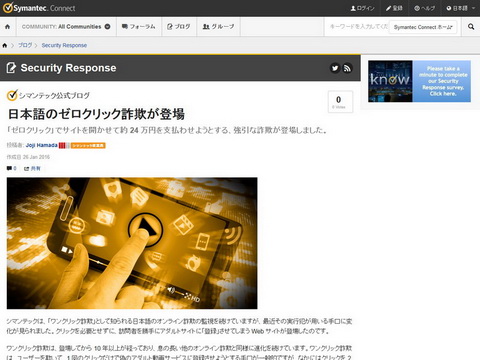The width and height of the screenshot is (480, 360).
Task: Open the ブログ blog menu
Action: pyautogui.click(x=179, y=27)
